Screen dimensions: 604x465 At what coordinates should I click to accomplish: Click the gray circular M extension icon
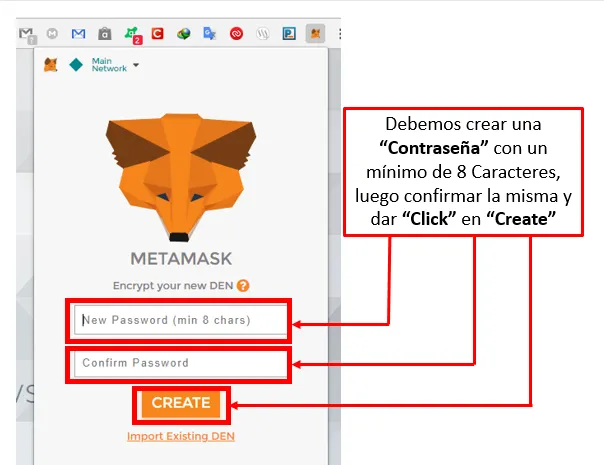[52, 34]
